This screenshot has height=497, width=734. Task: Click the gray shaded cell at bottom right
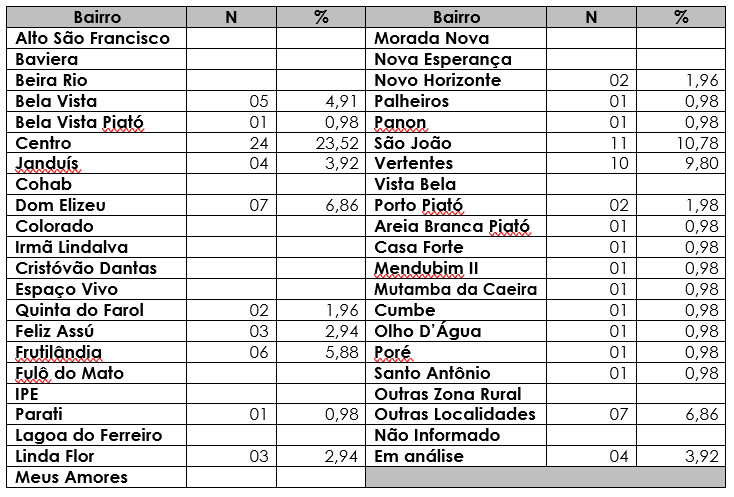point(545,477)
